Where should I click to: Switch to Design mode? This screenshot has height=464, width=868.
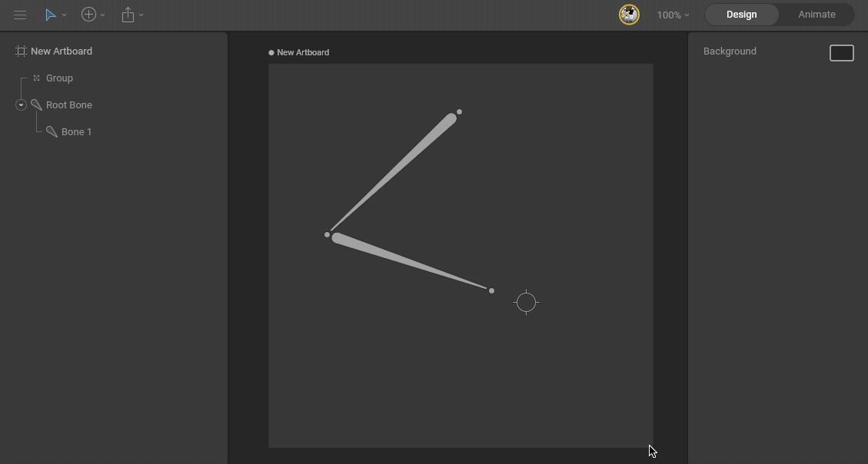coord(741,15)
